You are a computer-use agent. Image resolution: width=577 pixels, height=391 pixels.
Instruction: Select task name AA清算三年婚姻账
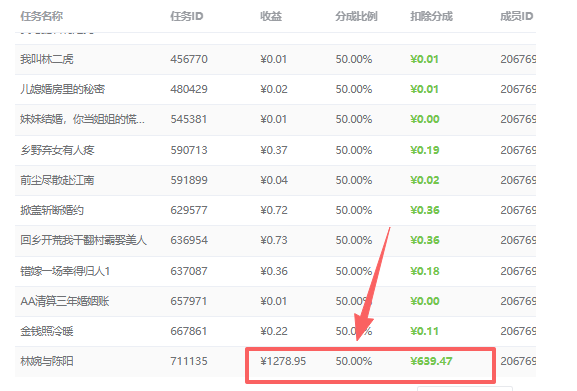point(65,301)
